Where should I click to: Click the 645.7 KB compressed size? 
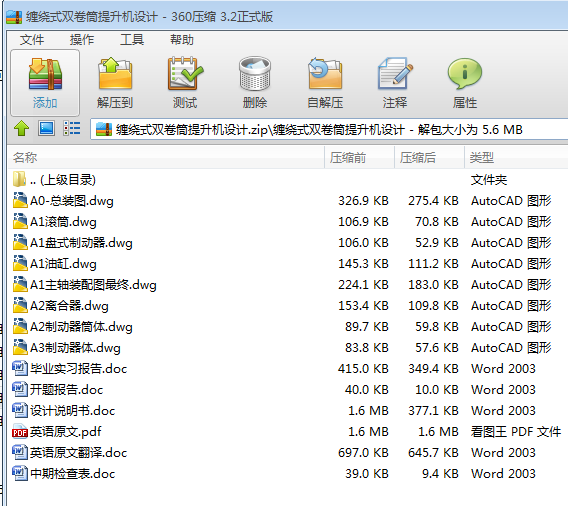tap(433, 453)
